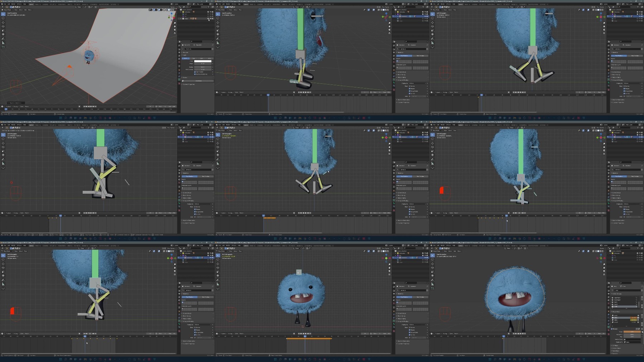The width and height of the screenshot is (644, 362).
Task: Click light Power field in gray backdrop window
Action: point(203,64)
